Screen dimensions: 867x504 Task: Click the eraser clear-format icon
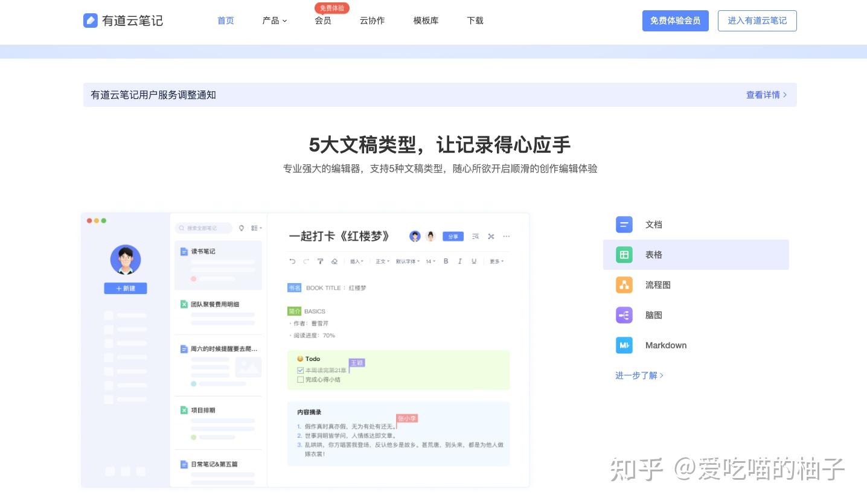pos(334,261)
